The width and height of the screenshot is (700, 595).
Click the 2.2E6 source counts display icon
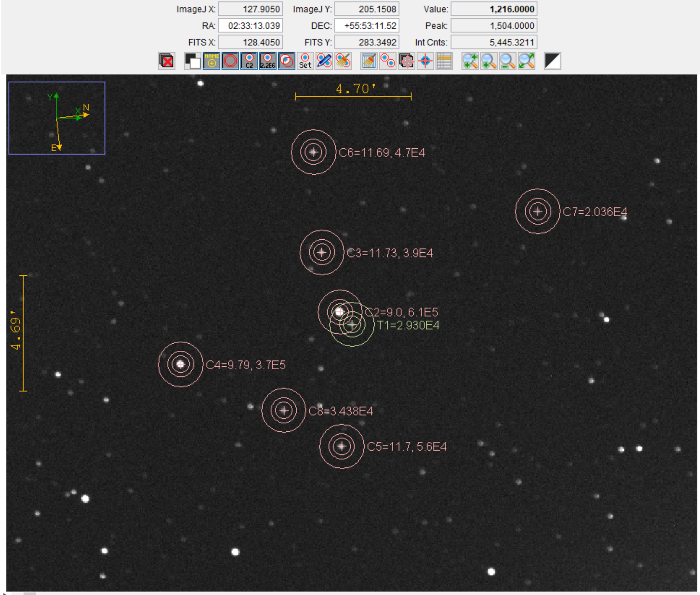[x=268, y=61]
